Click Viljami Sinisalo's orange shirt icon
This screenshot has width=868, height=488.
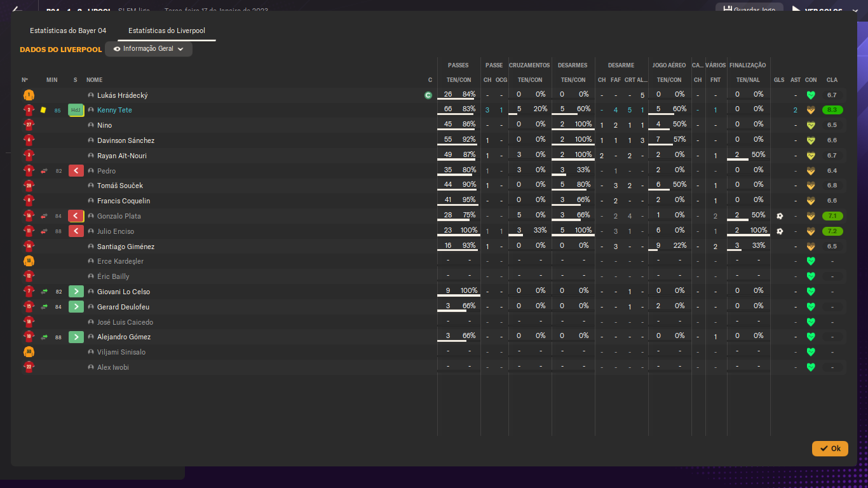[x=29, y=352]
